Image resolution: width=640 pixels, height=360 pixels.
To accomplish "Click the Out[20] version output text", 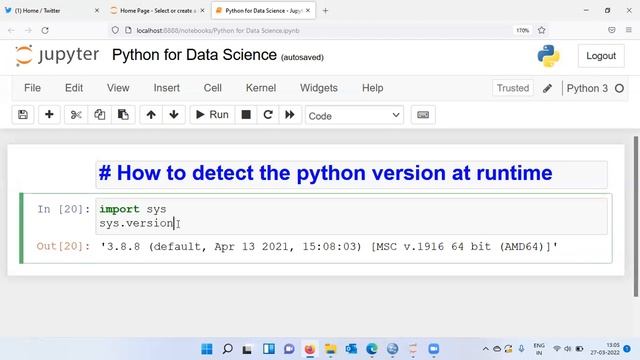I will 329,247.
